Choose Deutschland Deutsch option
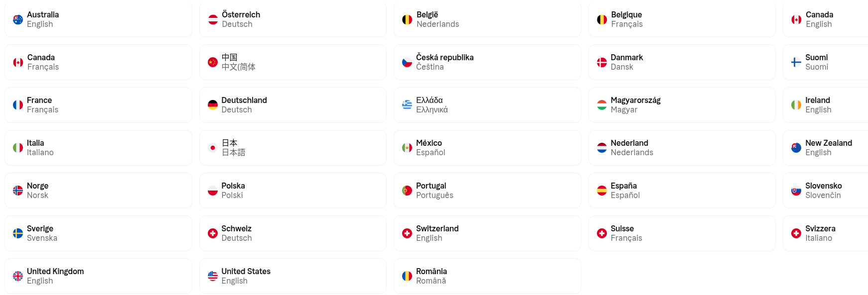 [293, 105]
